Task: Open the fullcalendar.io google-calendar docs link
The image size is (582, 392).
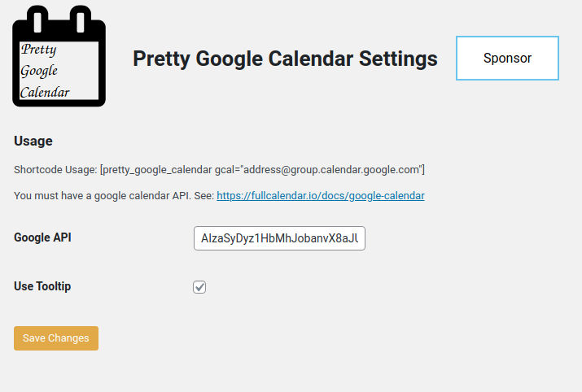Action: coord(321,196)
